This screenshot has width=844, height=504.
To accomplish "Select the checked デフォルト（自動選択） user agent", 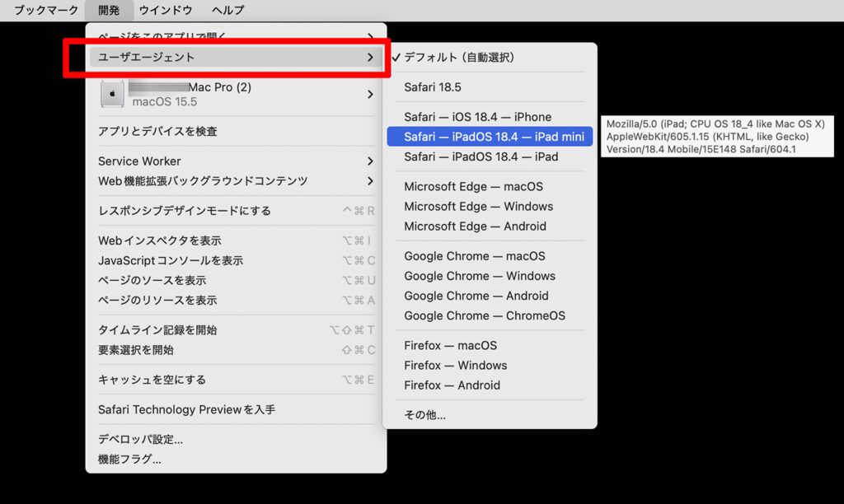I will [x=490, y=57].
